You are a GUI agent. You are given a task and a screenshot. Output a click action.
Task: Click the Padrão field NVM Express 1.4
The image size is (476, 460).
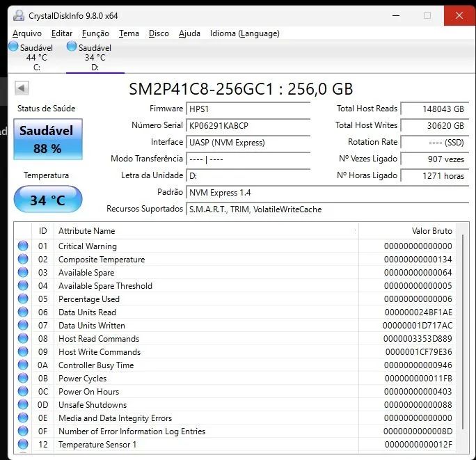(328, 193)
